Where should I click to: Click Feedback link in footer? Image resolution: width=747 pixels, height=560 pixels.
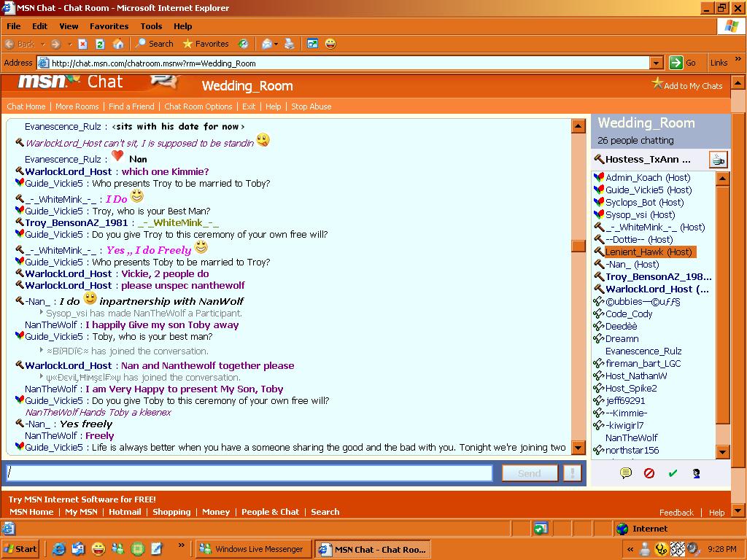coord(676,513)
